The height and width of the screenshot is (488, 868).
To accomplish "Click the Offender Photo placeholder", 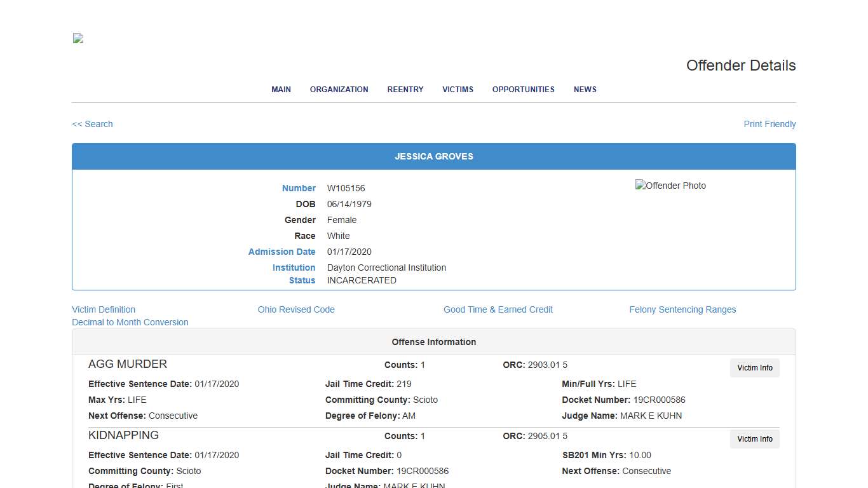I will (670, 186).
